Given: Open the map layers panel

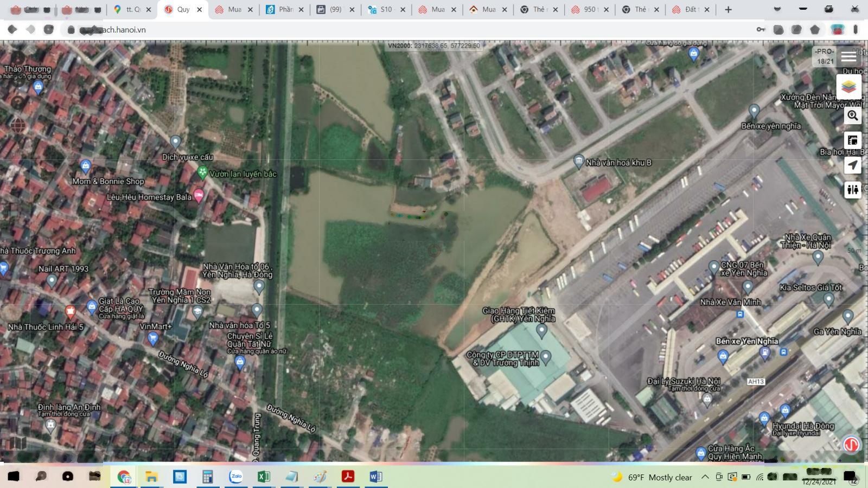Looking at the screenshot, I should (x=849, y=87).
